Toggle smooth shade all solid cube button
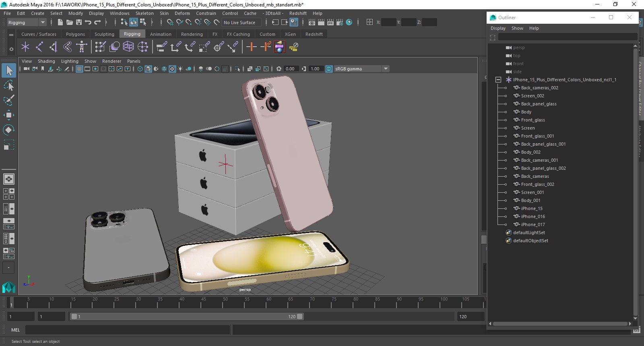The image size is (644, 346). coord(148,69)
